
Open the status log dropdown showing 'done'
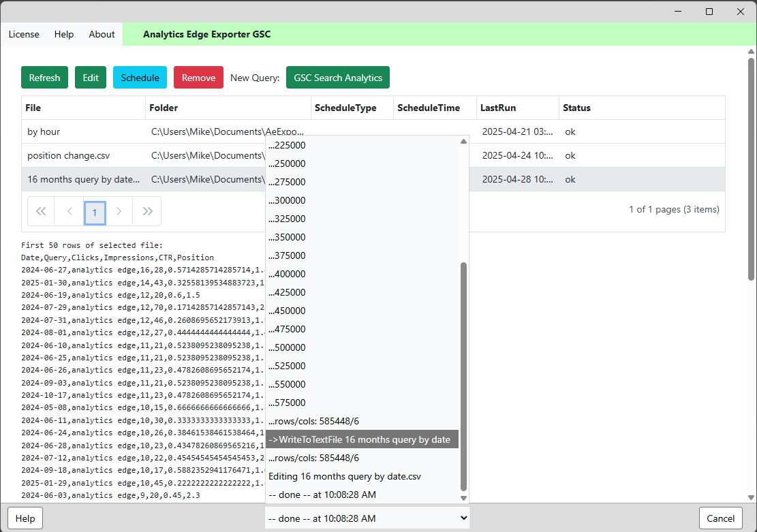coord(367,518)
